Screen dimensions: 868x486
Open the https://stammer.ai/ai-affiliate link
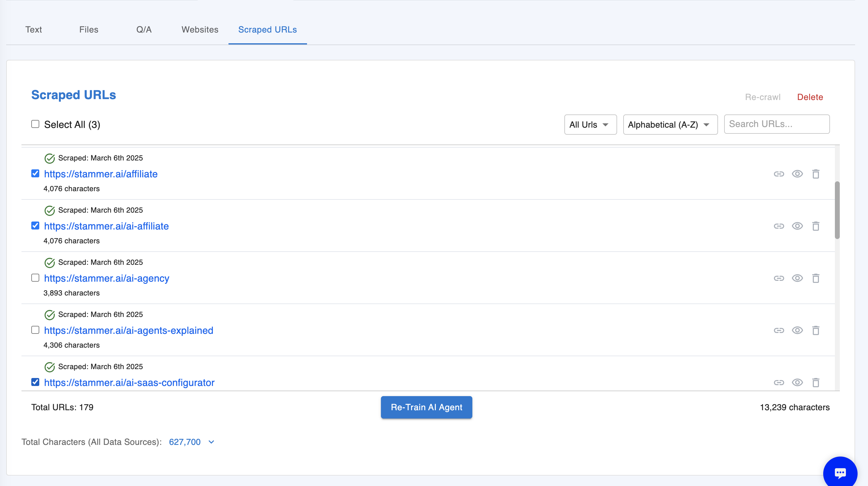point(106,226)
